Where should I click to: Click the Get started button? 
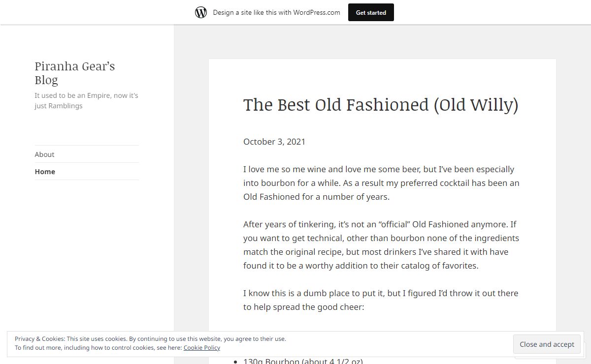[x=371, y=12]
